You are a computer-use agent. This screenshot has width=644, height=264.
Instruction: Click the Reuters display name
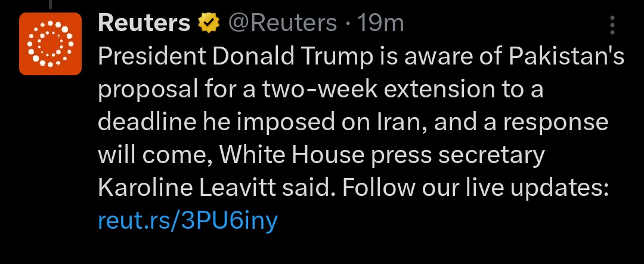point(144,23)
